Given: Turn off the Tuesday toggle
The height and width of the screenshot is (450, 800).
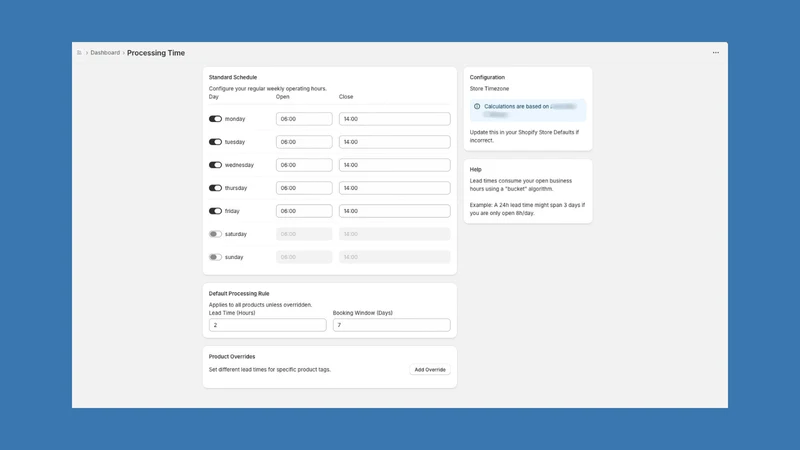Looking at the screenshot, I should (215, 142).
